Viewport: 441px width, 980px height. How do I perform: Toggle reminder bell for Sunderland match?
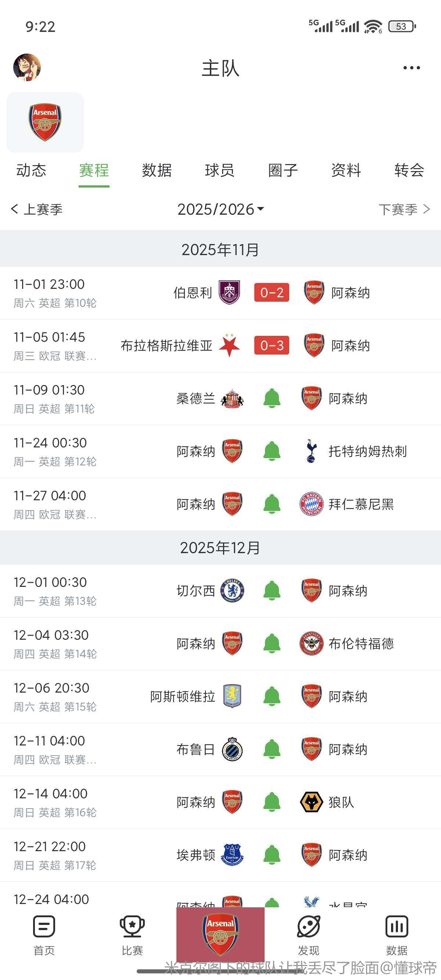point(272,398)
